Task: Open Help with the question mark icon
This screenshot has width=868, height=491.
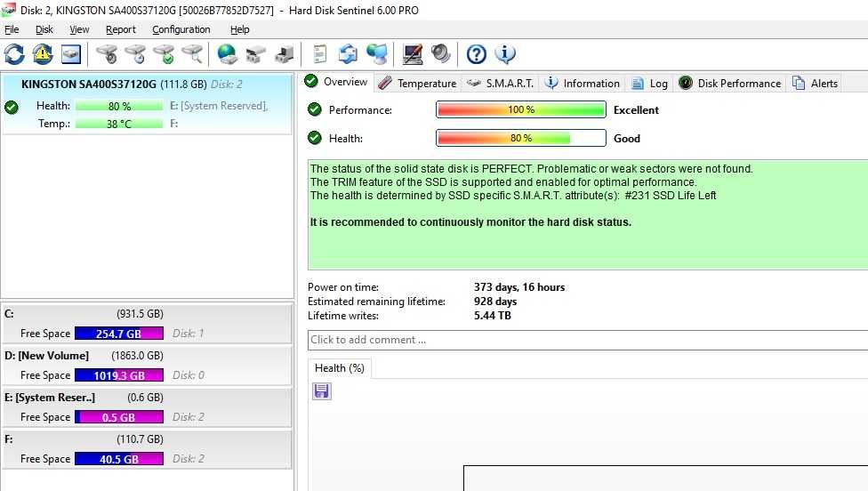Action: point(476,54)
